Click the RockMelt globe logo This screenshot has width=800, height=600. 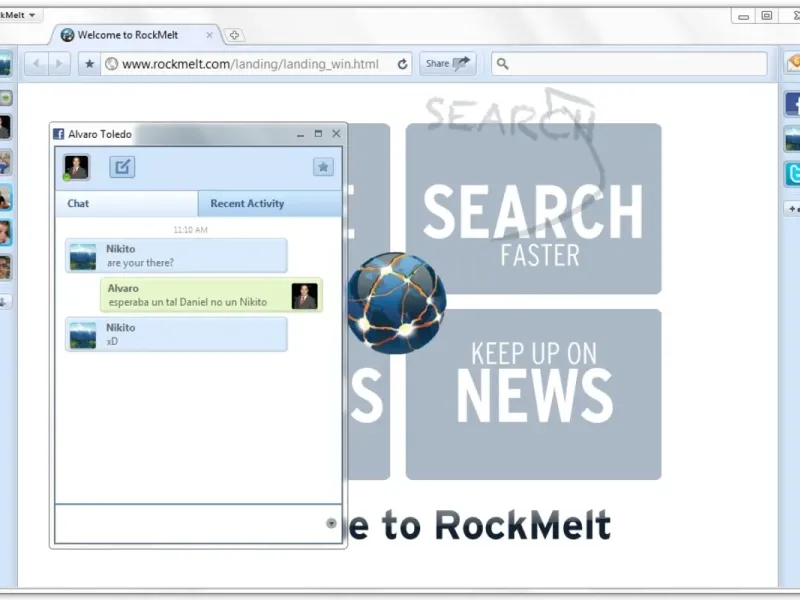click(396, 303)
